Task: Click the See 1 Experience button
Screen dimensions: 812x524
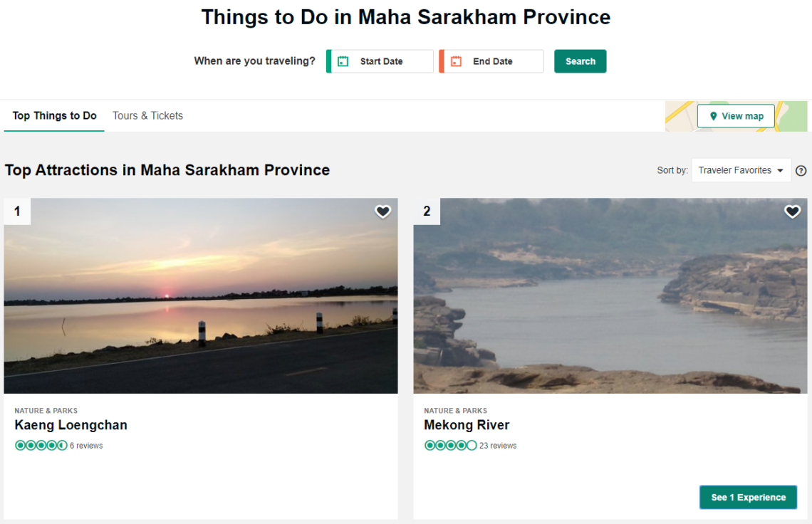Action: click(748, 498)
